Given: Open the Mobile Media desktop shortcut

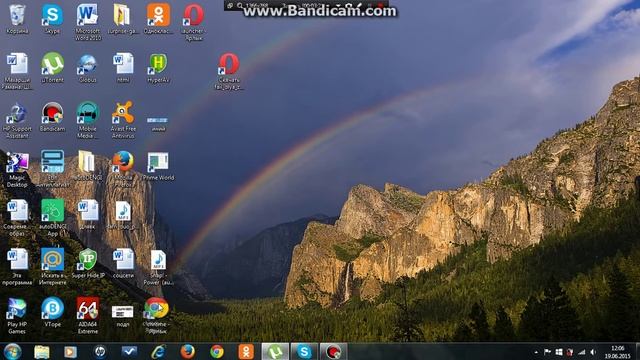Looking at the screenshot, I should (x=87, y=113).
